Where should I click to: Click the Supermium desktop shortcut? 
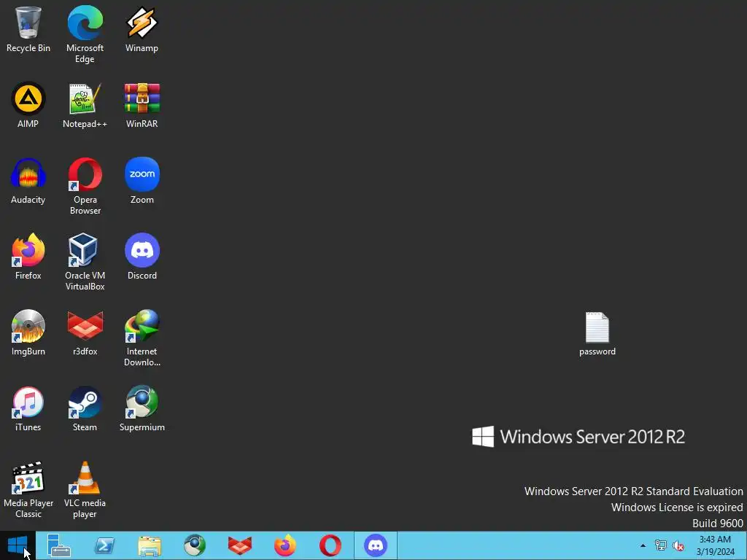click(142, 408)
